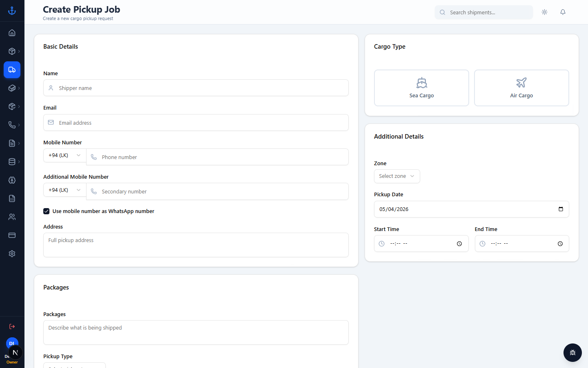Click the End Time input field

(522, 244)
